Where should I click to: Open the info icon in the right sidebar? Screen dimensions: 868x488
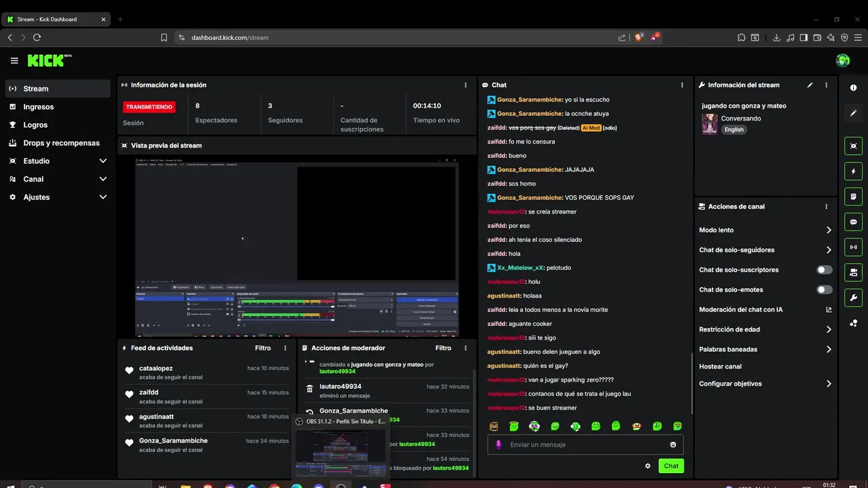click(854, 88)
